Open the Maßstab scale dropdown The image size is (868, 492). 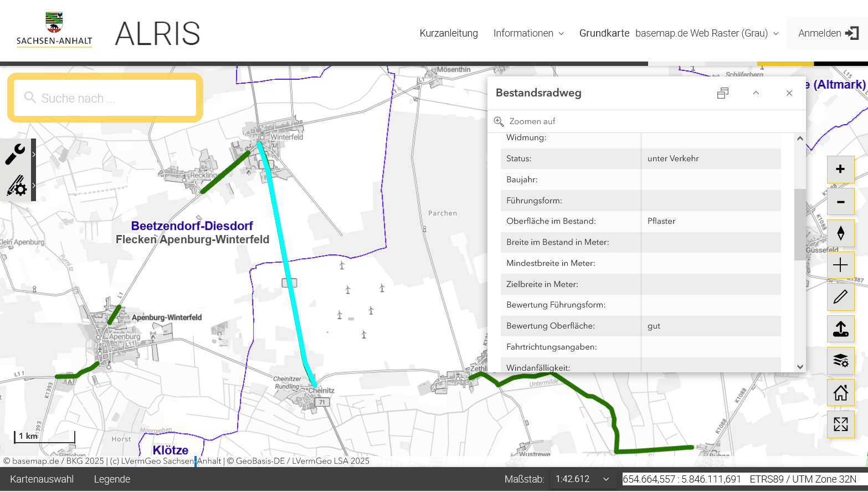582,479
